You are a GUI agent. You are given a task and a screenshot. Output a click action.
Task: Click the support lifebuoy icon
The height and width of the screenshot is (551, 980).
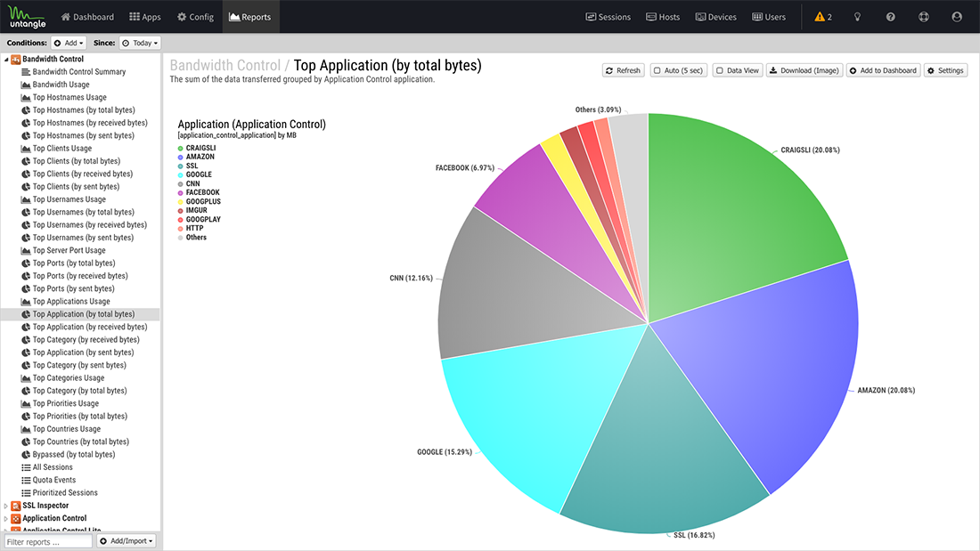click(x=924, y=17)
